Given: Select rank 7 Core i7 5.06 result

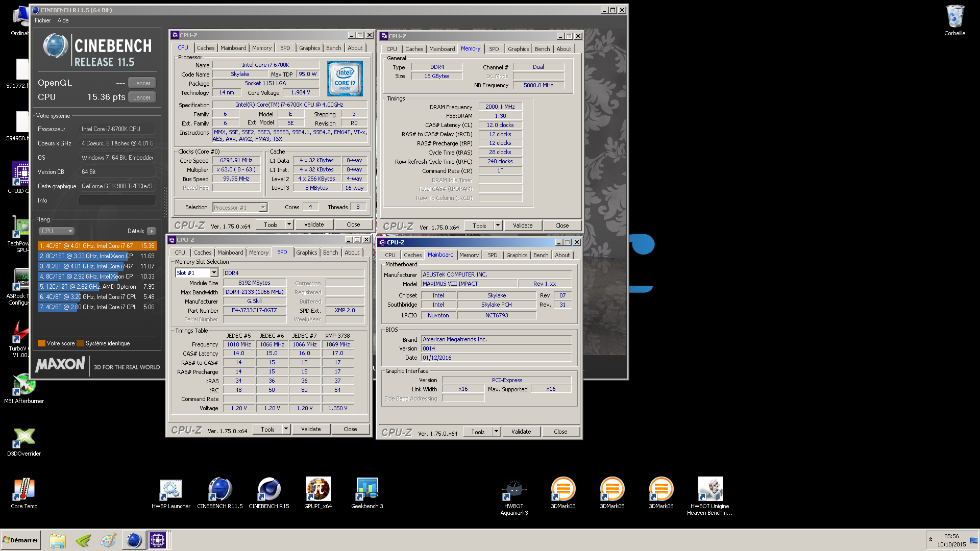Looking at the screenshot, I should (x=97, y=307).
